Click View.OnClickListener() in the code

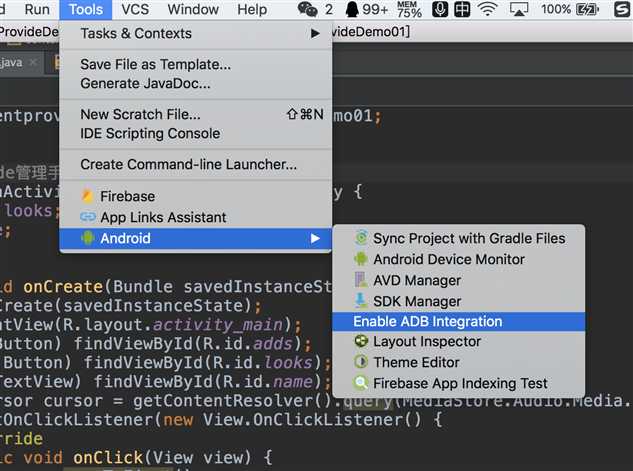312,420
